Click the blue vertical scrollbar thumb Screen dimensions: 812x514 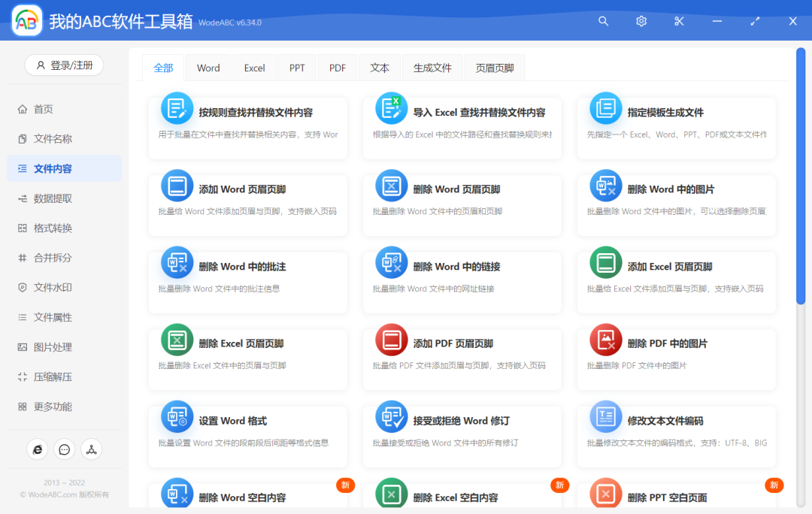tap(801, 176)
